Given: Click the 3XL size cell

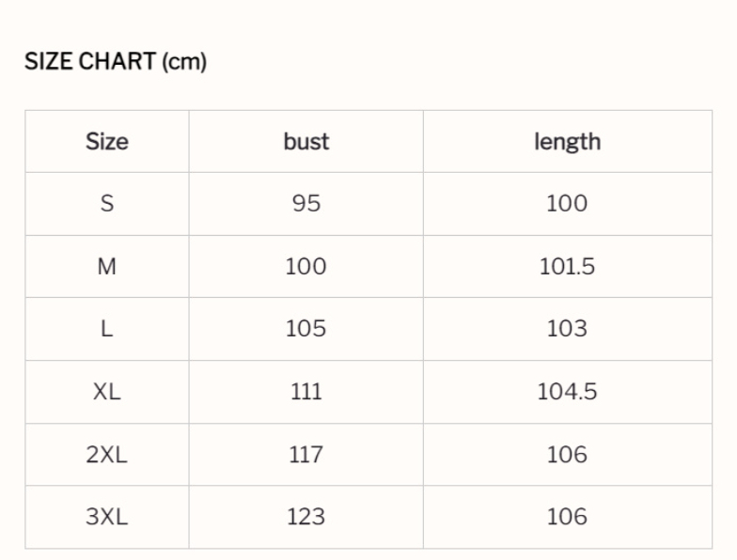Looking at the screenshot, I should point(107,517).
